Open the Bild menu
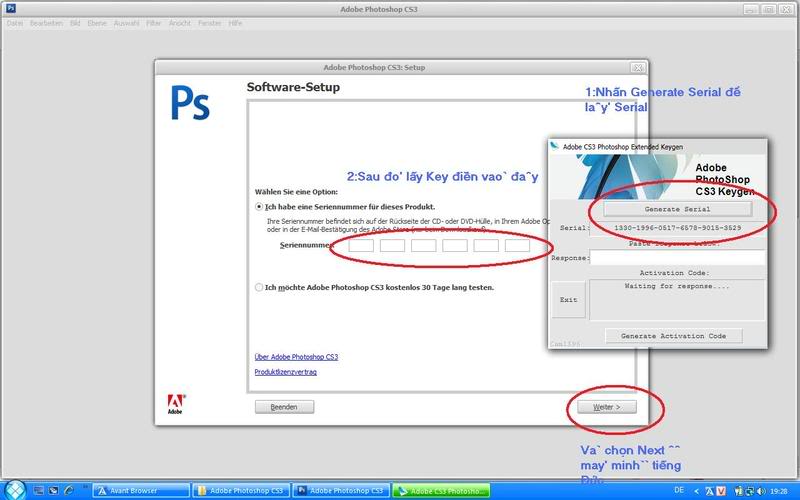Screen dimensions: 800x500 75,23
